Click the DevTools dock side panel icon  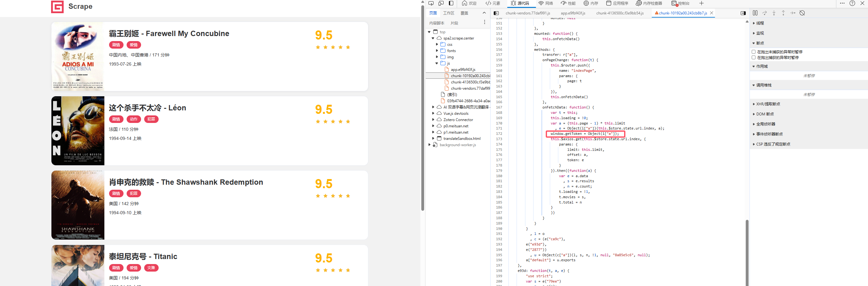[x=451, y=3]
